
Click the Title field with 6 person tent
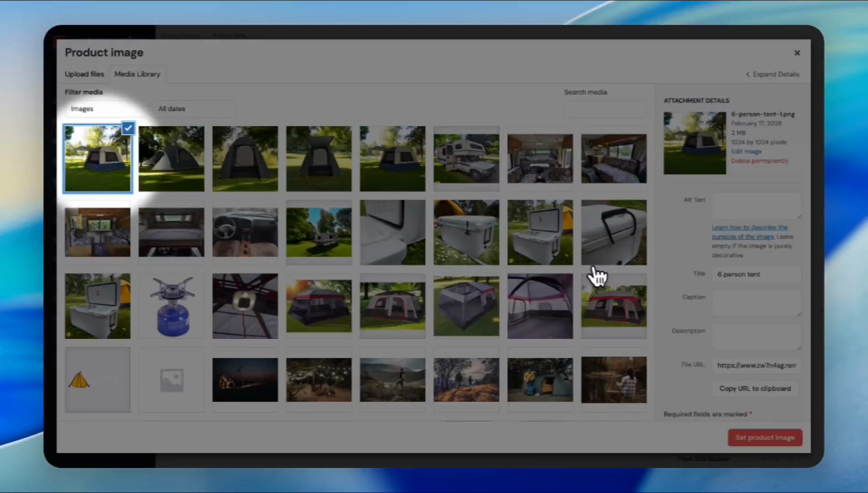click(756, 274)
